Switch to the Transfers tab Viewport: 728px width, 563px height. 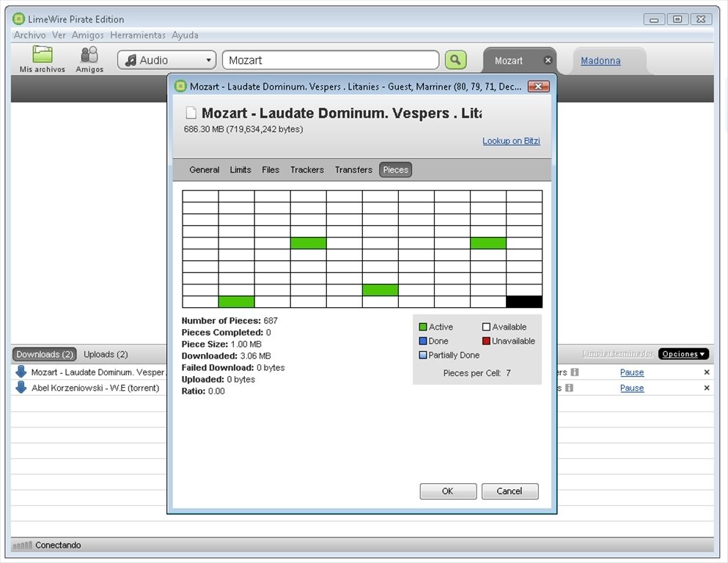pyautogui.click(x=353, y=170)
